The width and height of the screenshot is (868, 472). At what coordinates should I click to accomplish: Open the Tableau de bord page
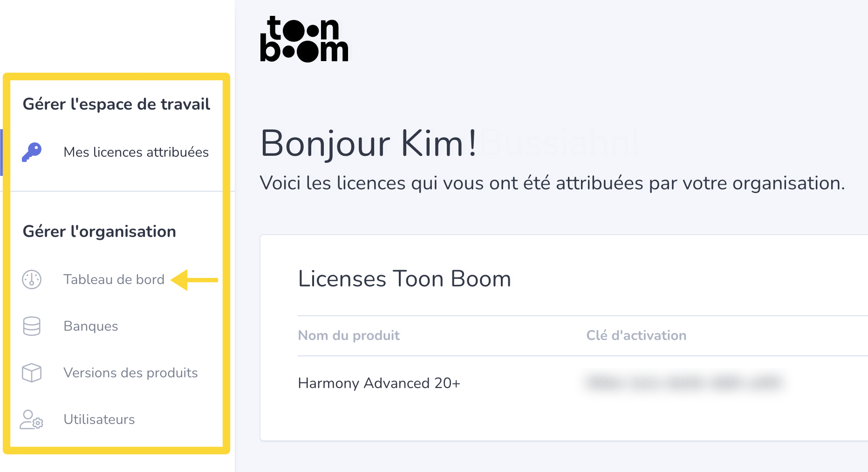click(114, 279)
